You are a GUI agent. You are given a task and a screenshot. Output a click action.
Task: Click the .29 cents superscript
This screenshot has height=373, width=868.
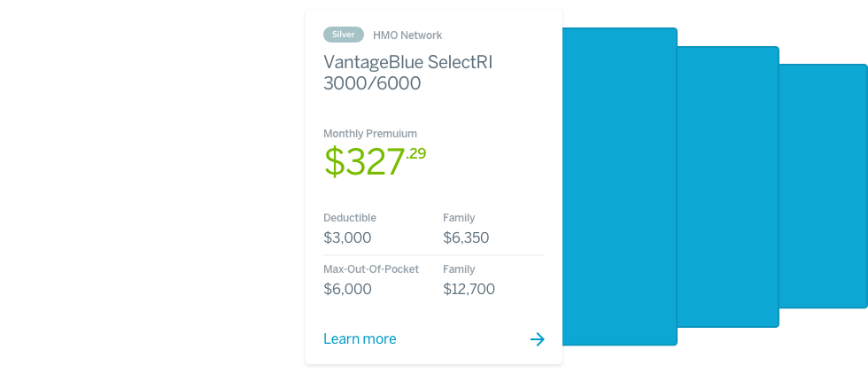[x=415, y=153]
